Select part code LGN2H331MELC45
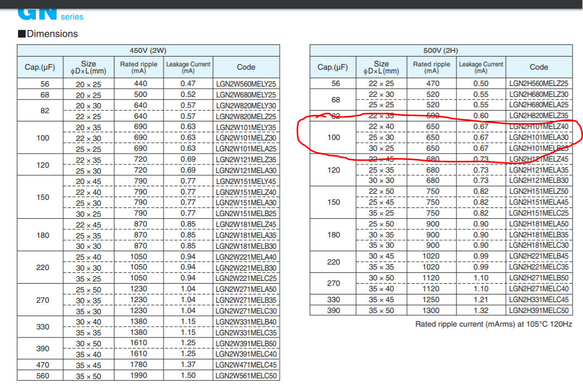This screenshot has width=583, height=392. point(538,299)
